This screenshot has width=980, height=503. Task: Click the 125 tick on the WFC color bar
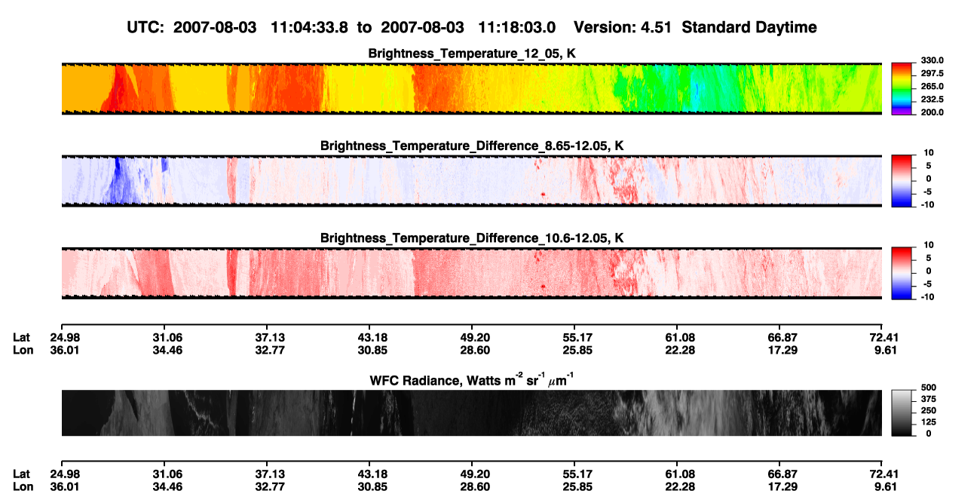[928, 422]
